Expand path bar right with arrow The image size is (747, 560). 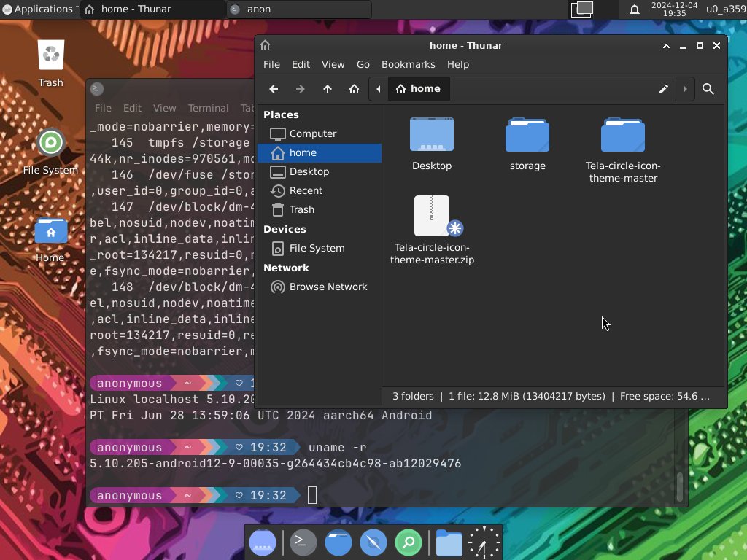(x=685, y=89)
